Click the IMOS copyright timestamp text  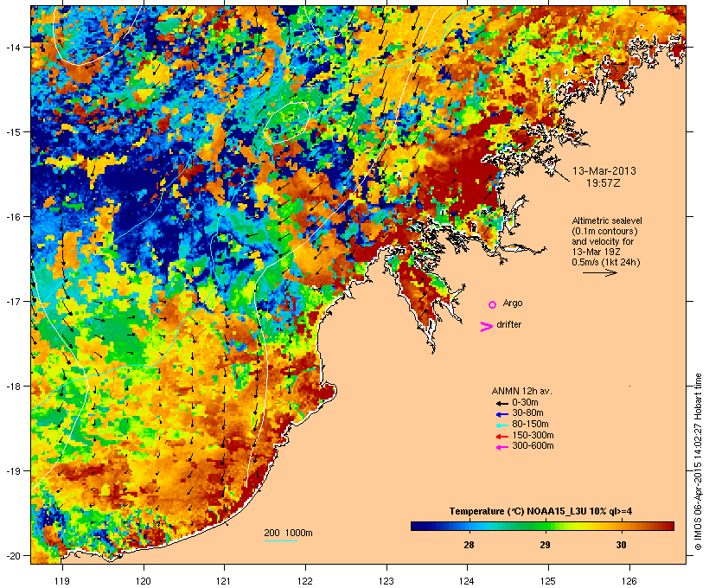point(698,462)
